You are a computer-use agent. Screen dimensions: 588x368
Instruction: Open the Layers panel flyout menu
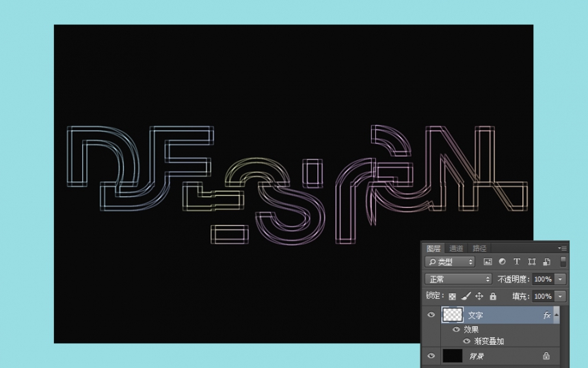562,248
